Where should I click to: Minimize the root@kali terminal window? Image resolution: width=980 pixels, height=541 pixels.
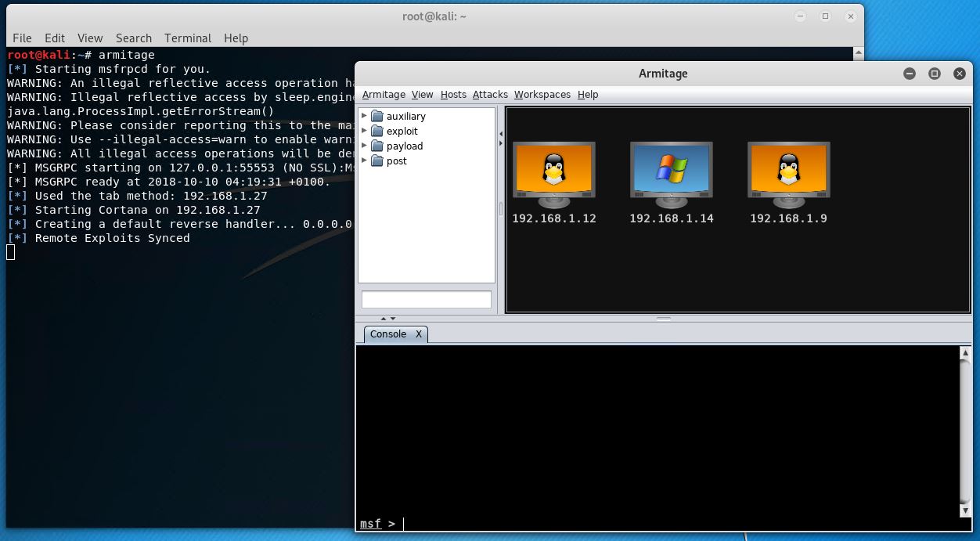pyautogui.click(x=800, y=16)
